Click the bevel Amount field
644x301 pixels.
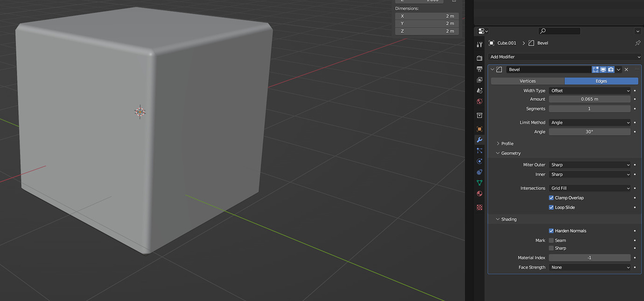[x=589, y=99]
